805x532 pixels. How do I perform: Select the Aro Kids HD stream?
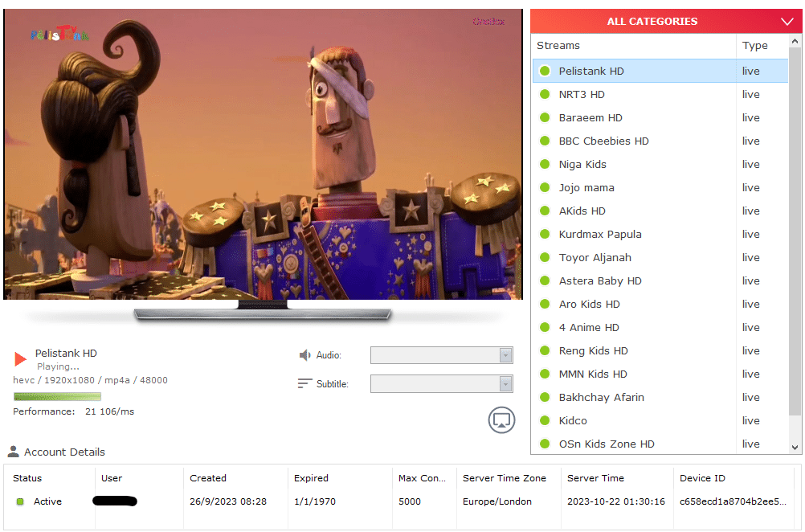(x=660, y=304)
